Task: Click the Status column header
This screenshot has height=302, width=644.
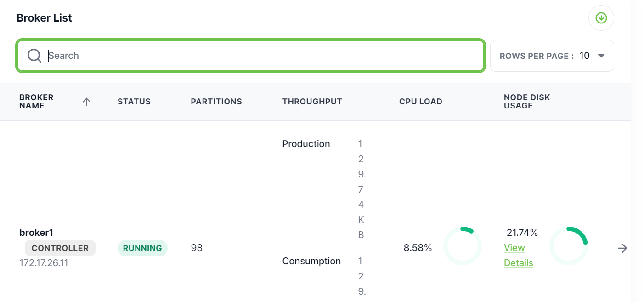Action: [x=134, y=102]
